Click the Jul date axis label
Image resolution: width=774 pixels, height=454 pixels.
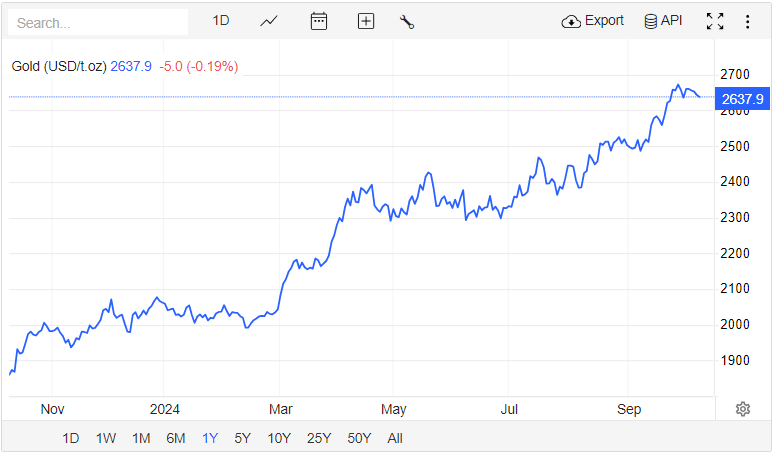click(x=509, y=410)
